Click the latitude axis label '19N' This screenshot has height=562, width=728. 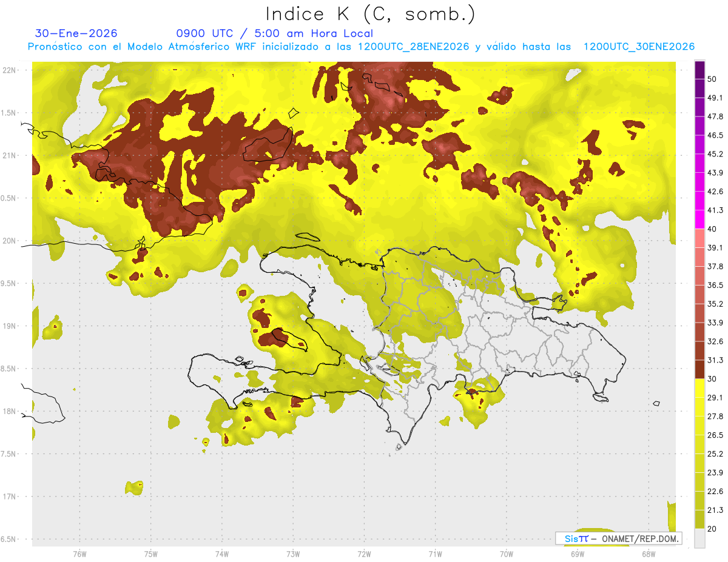pos(10,326)
